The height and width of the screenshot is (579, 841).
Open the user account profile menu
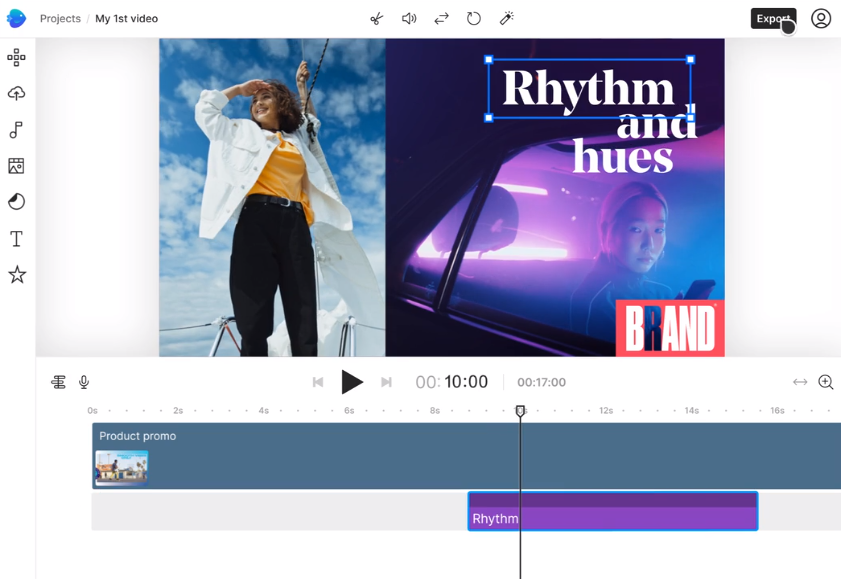tap(820, 19)
